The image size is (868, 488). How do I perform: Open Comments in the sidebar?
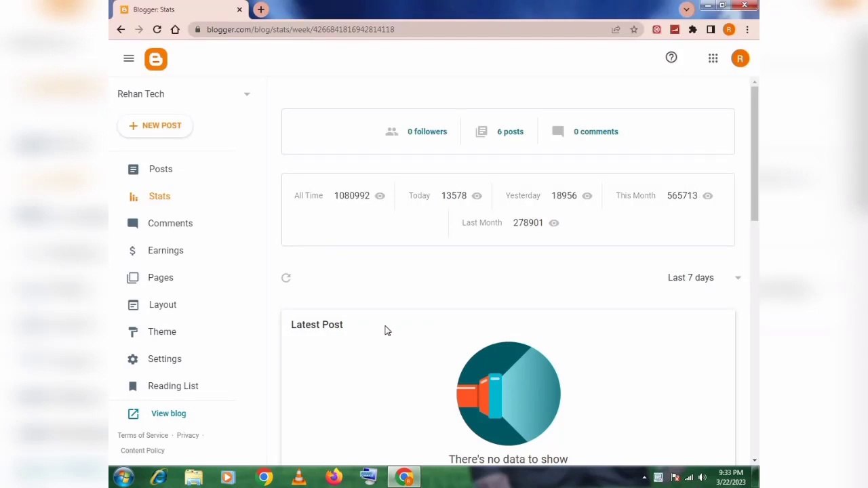tap(170, 223)
